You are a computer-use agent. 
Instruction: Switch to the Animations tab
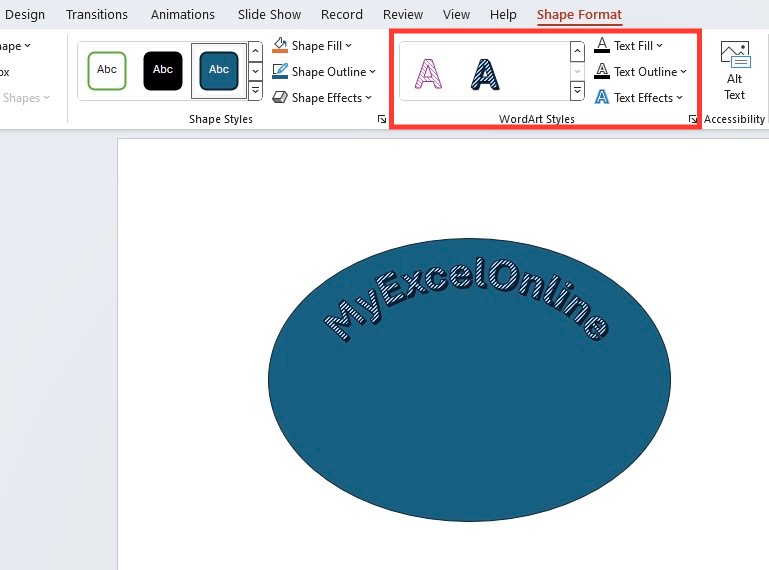(x=182, y=15)
